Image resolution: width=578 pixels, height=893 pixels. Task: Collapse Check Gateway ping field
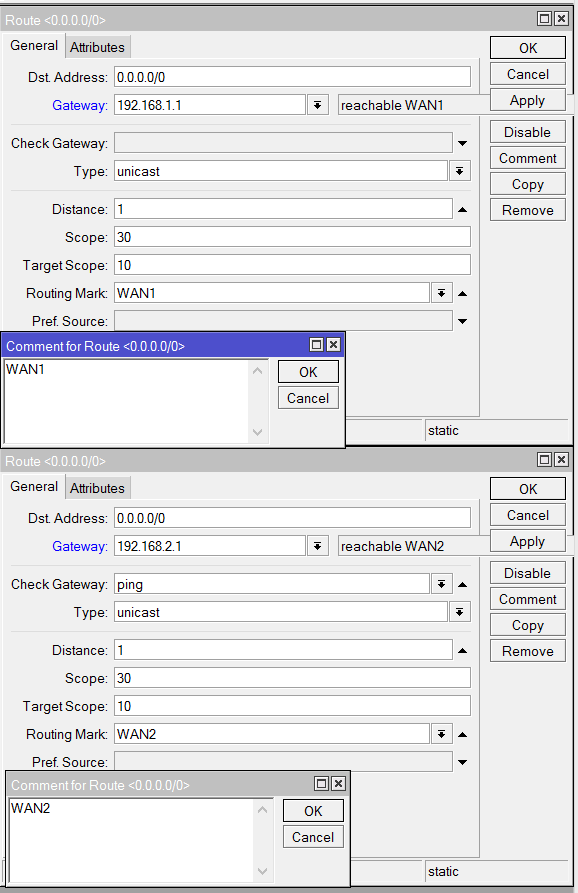tap(462, 584)
